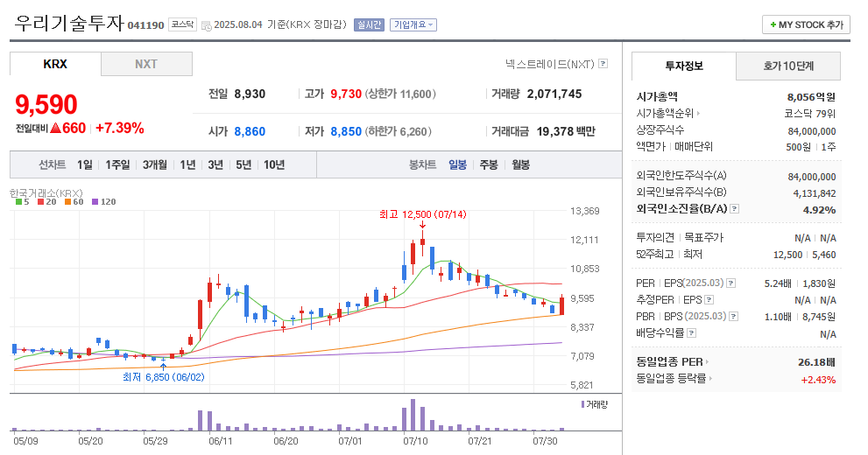The height and width of the screenshot is (455, 868).
Task: Click the 코스닥 79위 rank value
Action: click(x=809, y=114)
